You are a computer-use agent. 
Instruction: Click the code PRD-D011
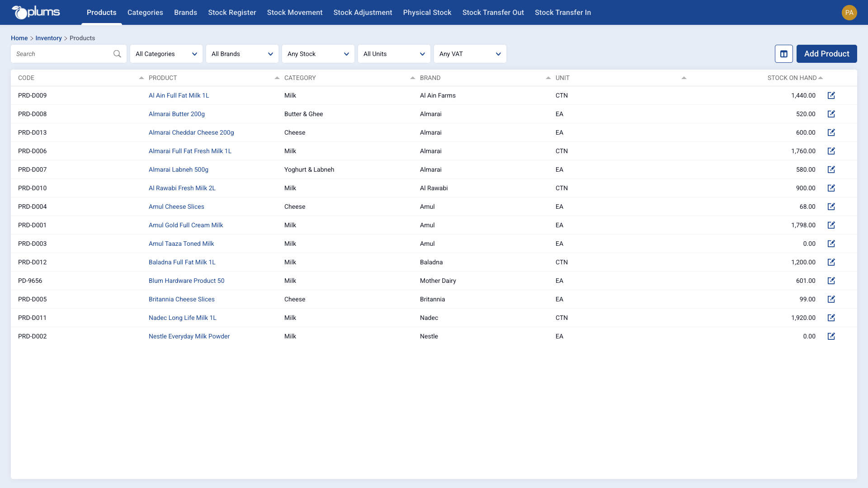[32, 318]
